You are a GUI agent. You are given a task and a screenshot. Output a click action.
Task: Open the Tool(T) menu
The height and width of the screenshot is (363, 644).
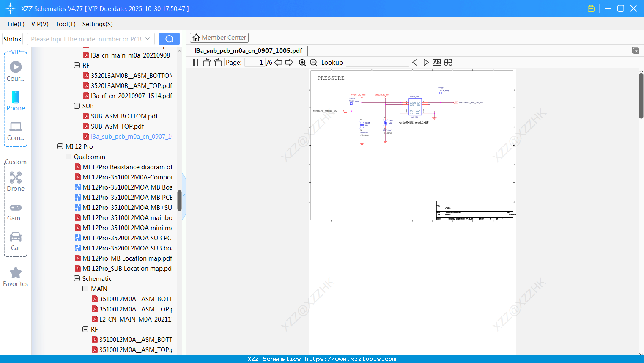point(65,24)
